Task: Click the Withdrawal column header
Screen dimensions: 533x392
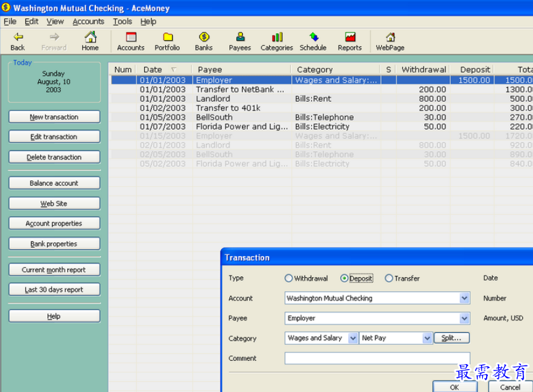Action: coord(424,70)
